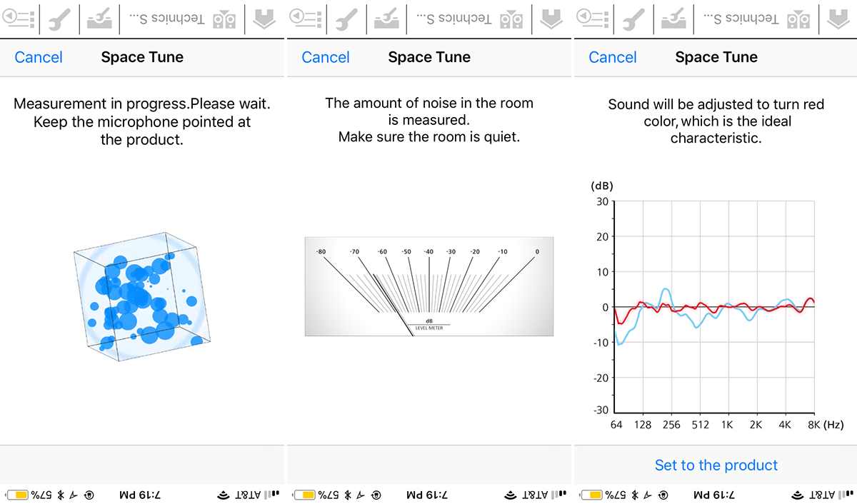The image size is (857, 504).
Task: Open wrench settings icon above frequency graph screen
Action: 633,19
